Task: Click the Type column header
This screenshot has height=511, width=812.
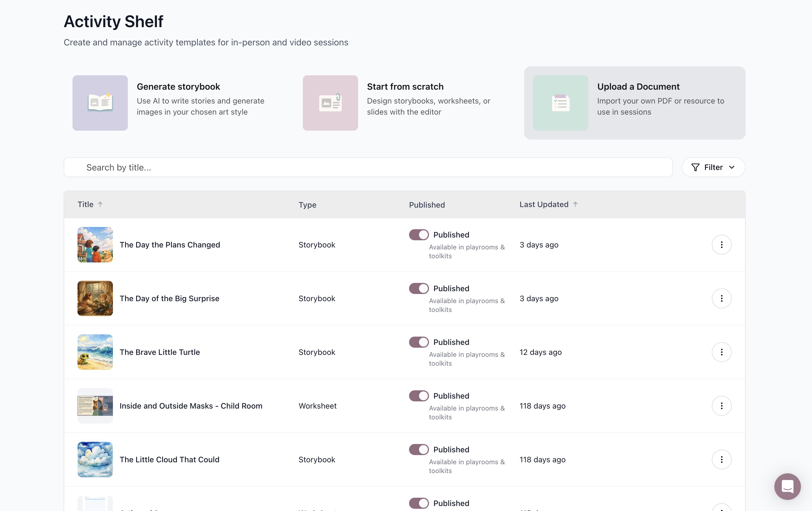Action: pyautogui.click(x=307, y=205)
